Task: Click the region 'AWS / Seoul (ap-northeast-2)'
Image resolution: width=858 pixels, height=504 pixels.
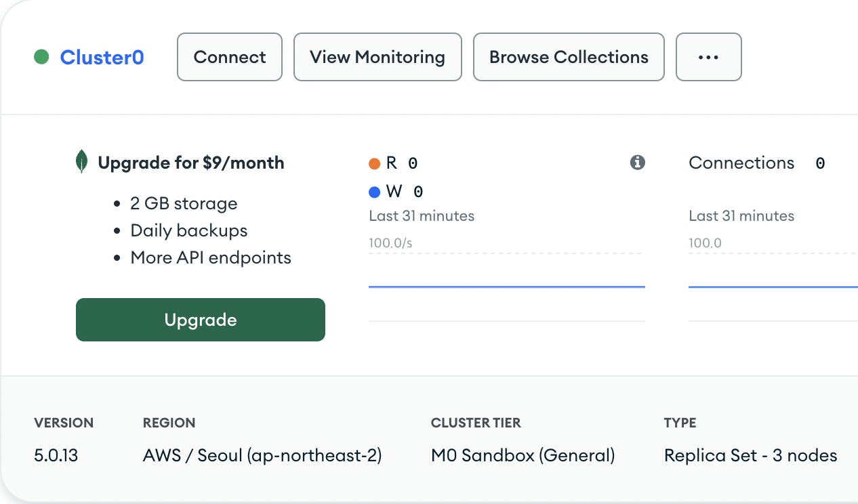Action: coord(262,455)
